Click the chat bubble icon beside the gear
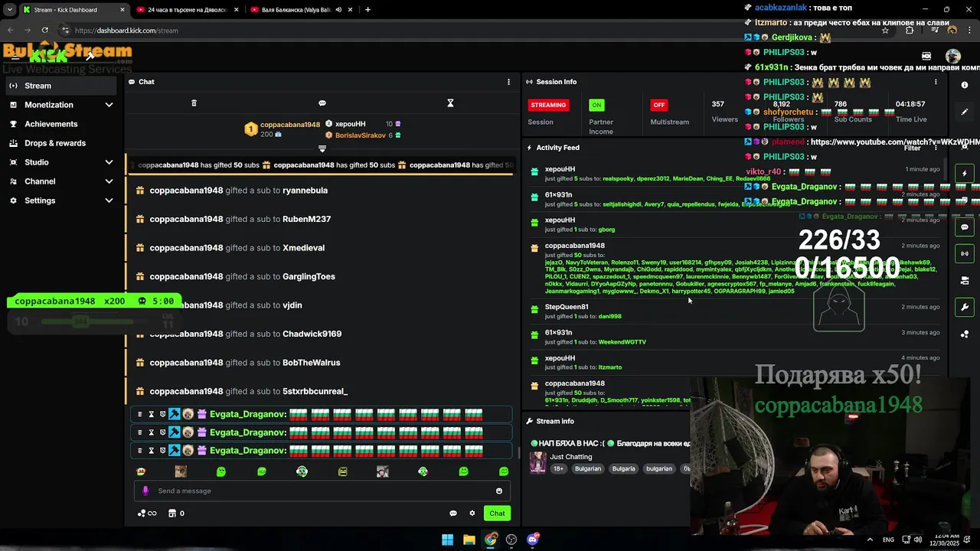The image size is (980, 551). (452, 514)
